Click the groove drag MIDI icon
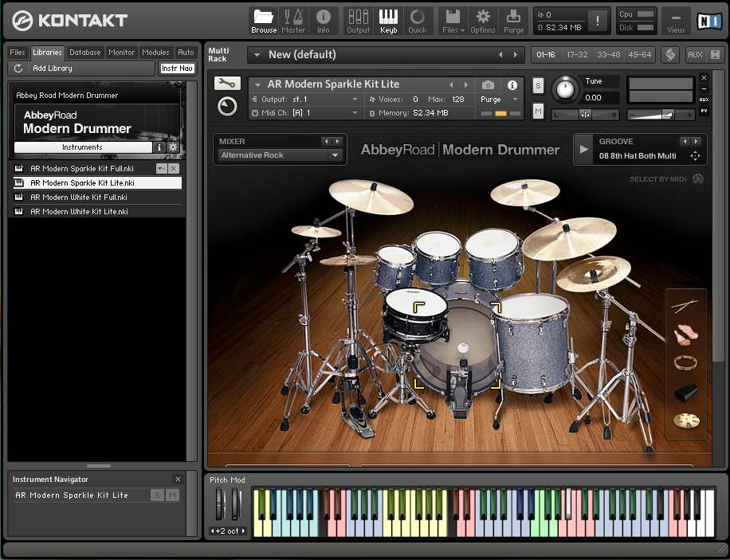 pos(695,156)
